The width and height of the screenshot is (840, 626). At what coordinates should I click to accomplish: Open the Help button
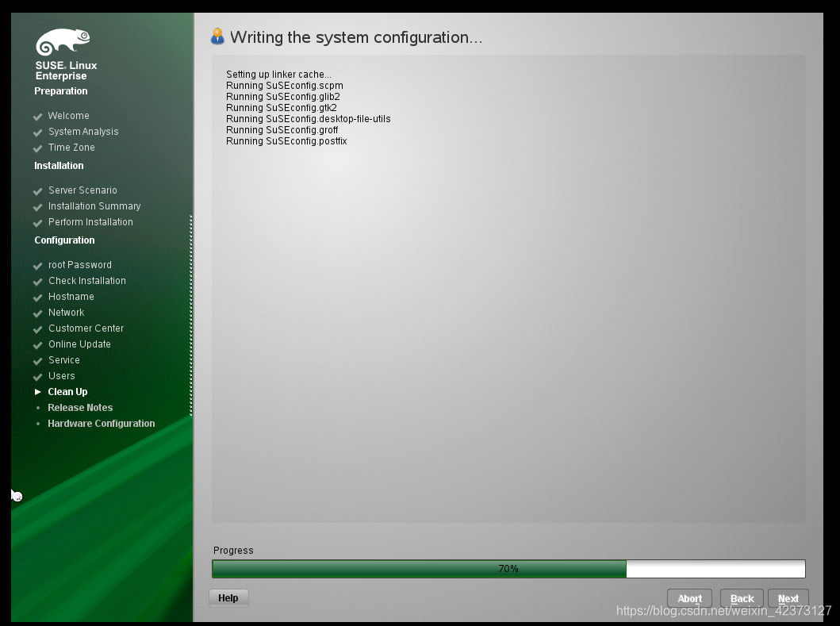(228, 598)
